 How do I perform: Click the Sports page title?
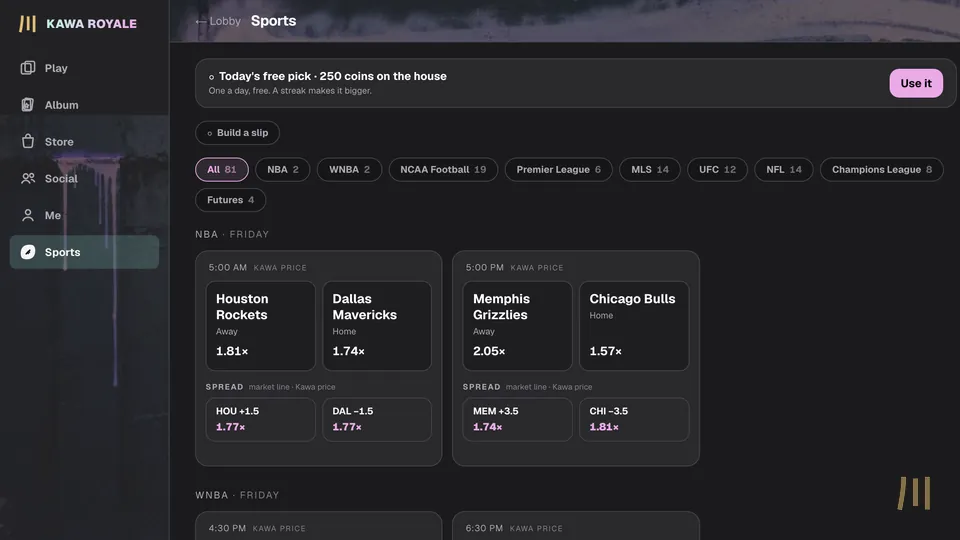pos(273,21)
